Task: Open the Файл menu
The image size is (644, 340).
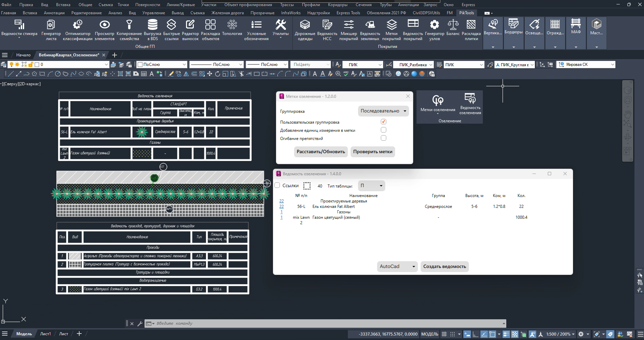Action: pos(6,5)
